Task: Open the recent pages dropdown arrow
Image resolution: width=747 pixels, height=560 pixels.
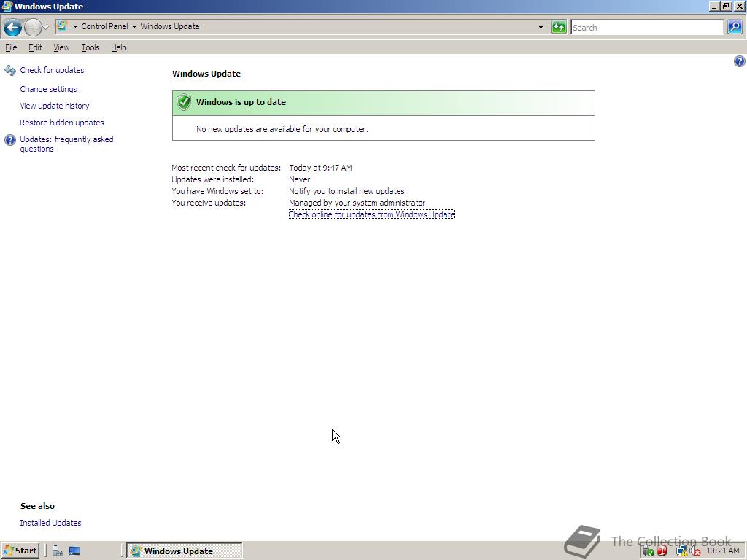Action: click(x=46, y=27)
